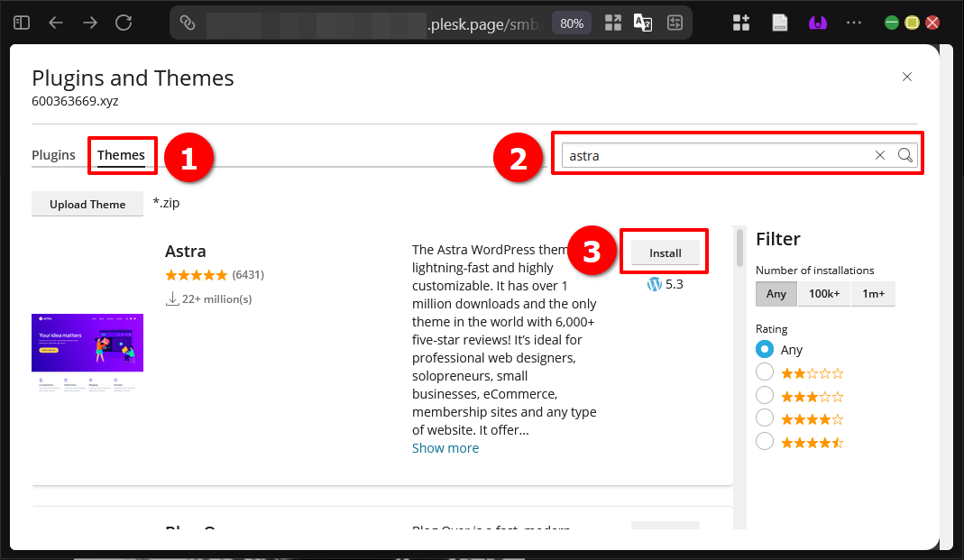
Task: Run the search with the magnifier icon
Action: (x=905, y=155)
